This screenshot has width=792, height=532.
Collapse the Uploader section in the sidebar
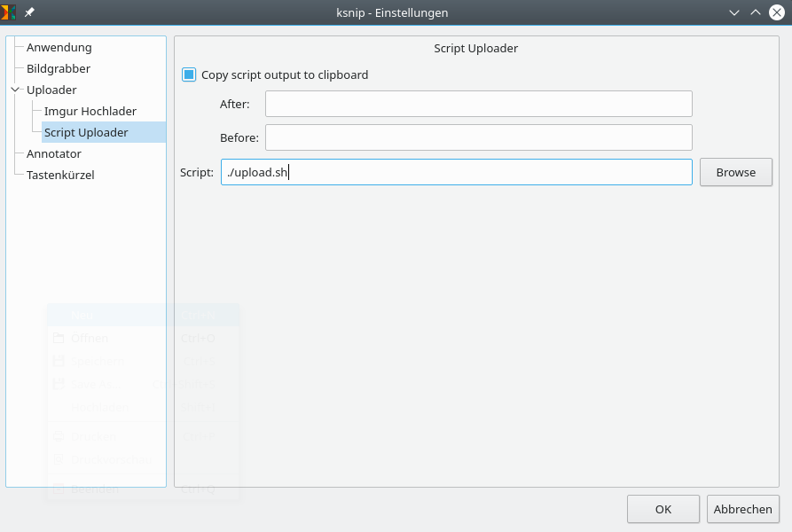click(15, 90)
